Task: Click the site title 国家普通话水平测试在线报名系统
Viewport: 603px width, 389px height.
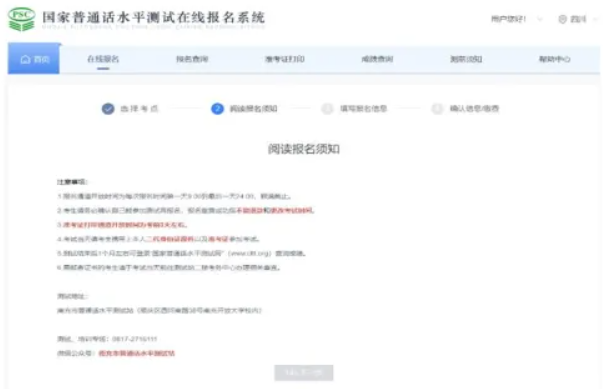Action: click(153, 17)
